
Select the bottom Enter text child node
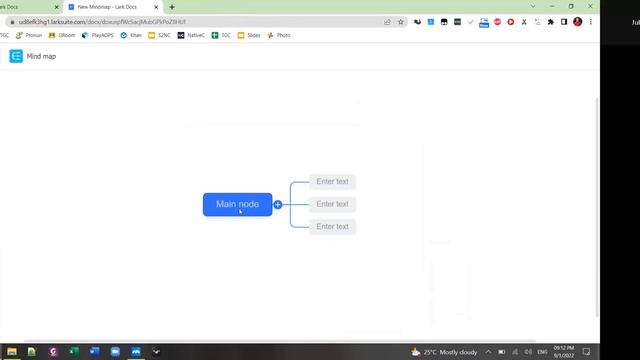coord(332,227)
